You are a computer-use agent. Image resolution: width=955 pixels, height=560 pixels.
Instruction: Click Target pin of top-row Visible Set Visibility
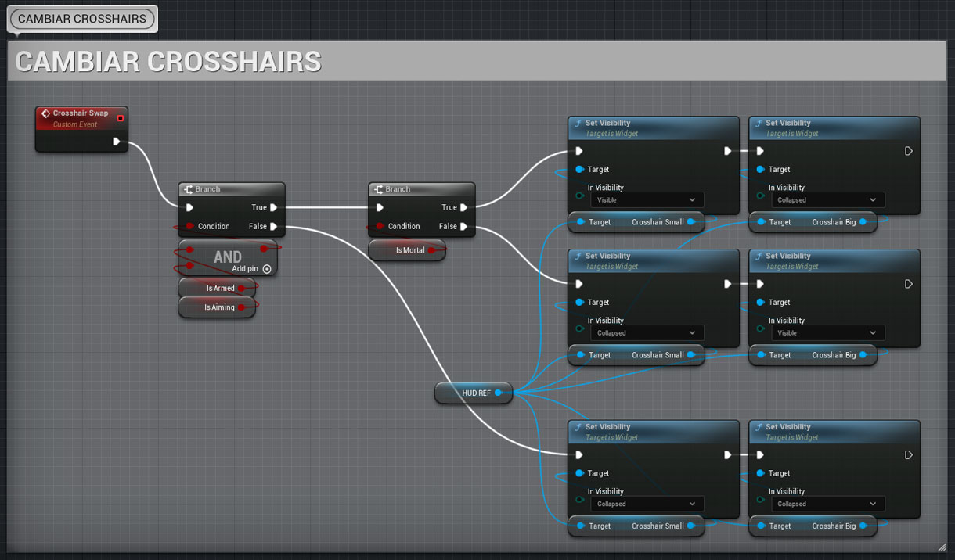click(579, 169)
